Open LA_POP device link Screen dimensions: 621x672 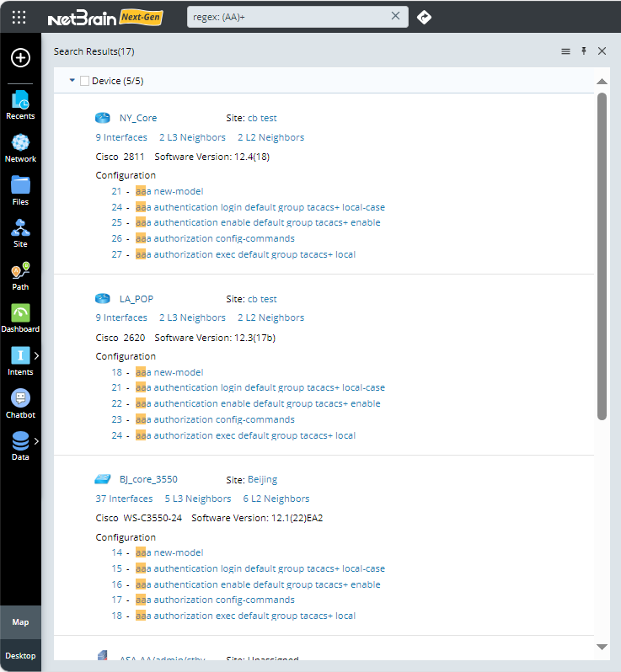tap(137, 299)
